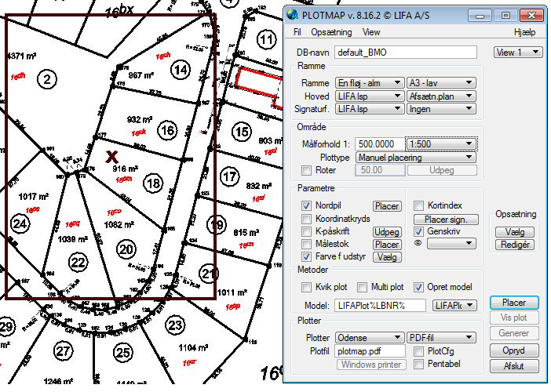
Task: Open the Signaturf. LIFA lsp dropdown
Action: (x=370, y=109)
